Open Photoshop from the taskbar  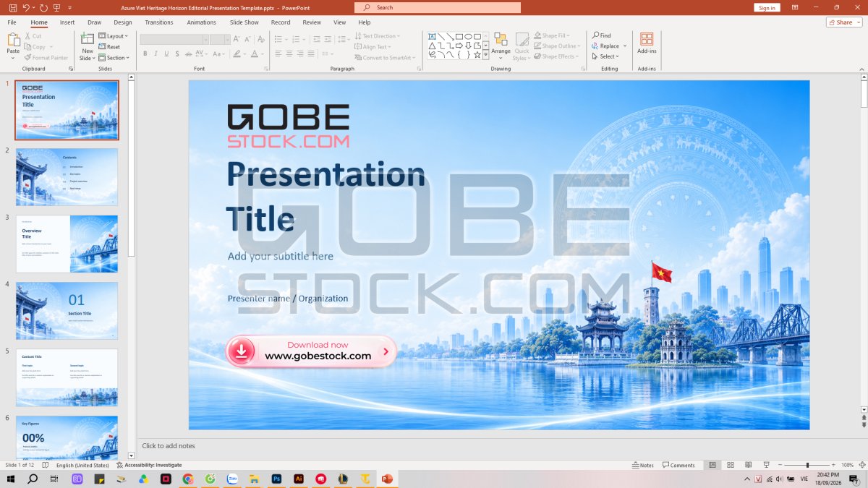tap(276, 479)
